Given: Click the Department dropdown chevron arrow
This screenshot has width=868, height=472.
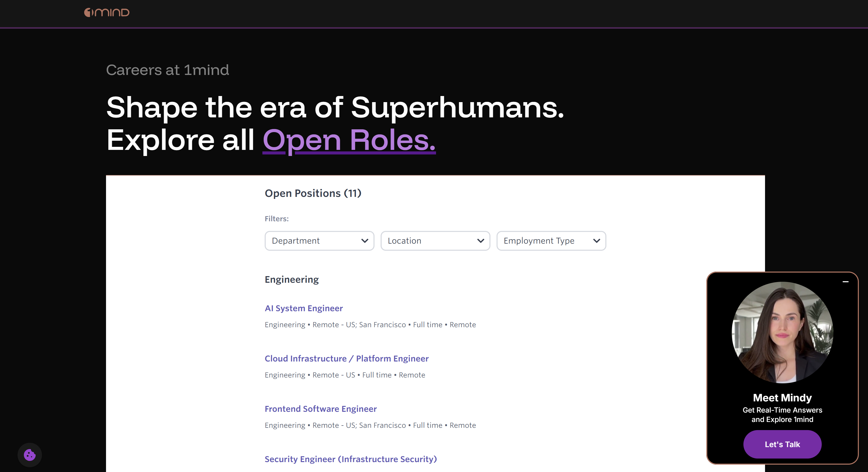Looking at the screenshot, I should point(365,241).
